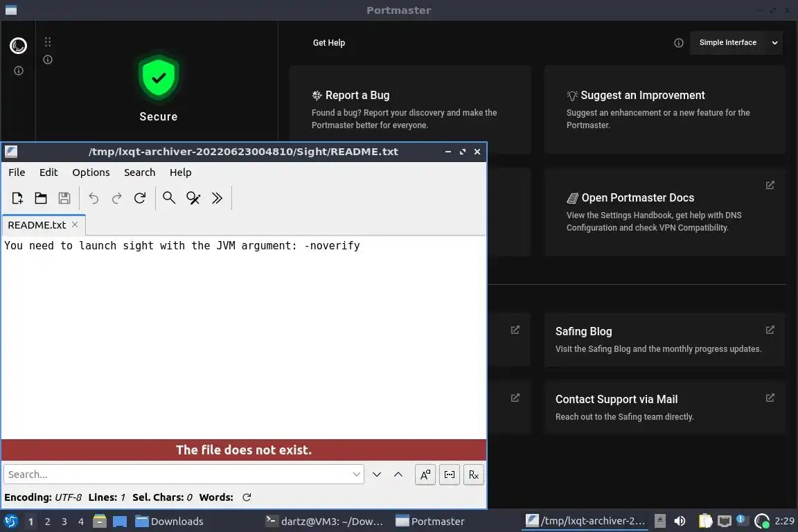The image size is (798, 532).
Task: Click the show desktop icon in taskbar
Action: [x=120, y=522]
